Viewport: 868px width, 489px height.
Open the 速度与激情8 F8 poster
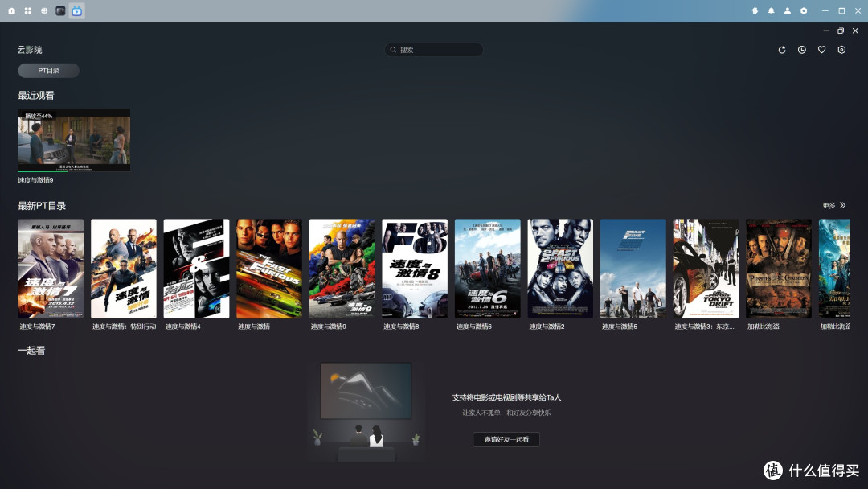tap(415, 269)
